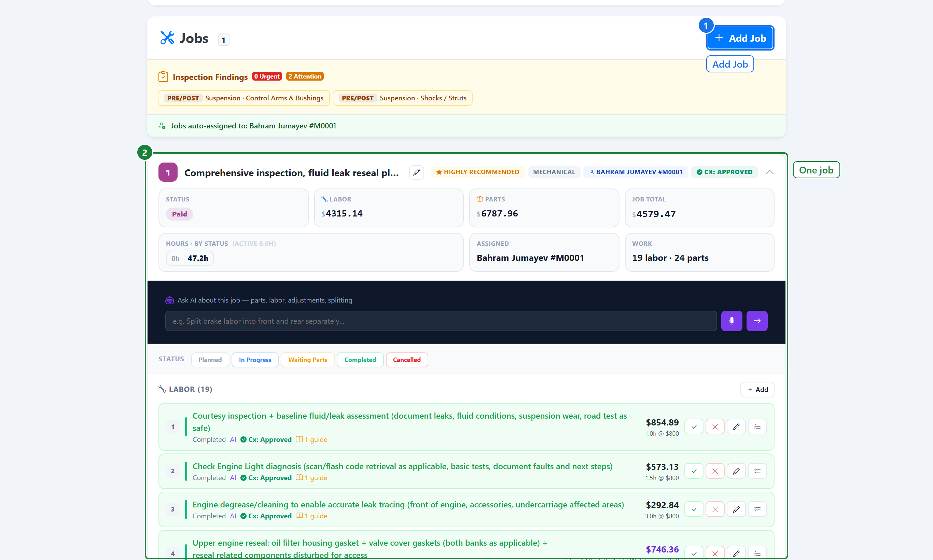
Task: Reject the Courtesy inspection labor line
Action: pyautogui.click(x=714, y=427)
